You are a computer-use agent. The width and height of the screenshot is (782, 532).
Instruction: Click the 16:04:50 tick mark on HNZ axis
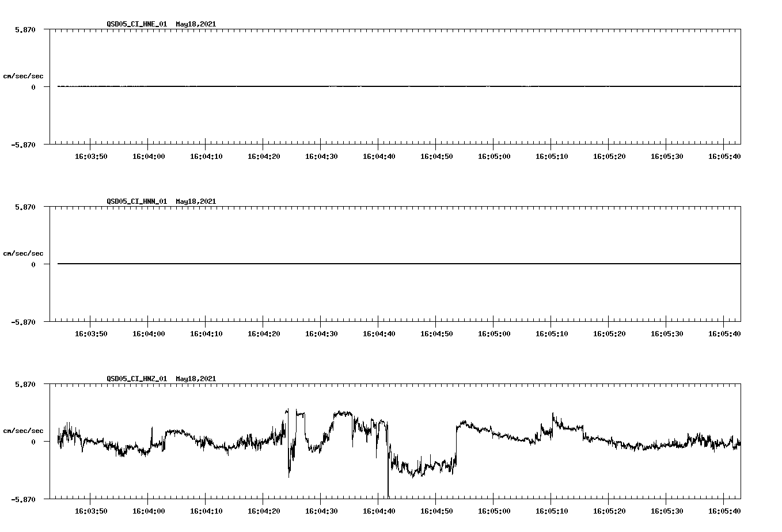(x=436, y=500)
